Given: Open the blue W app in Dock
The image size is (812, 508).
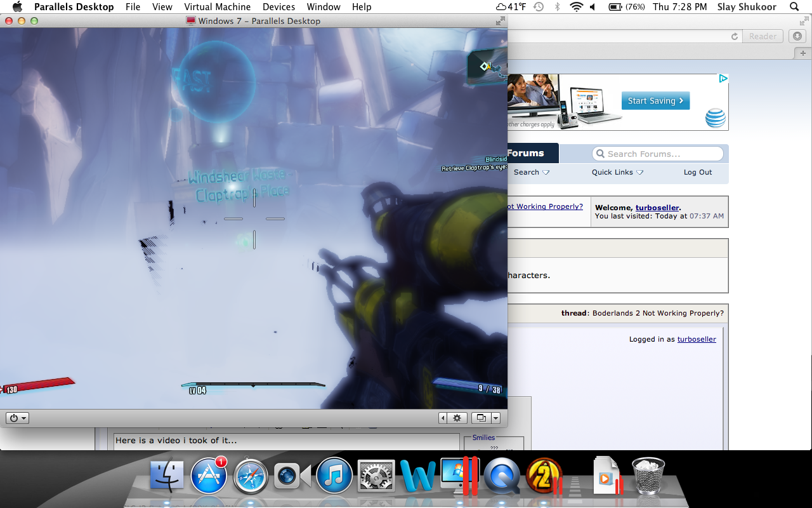Looking at the screenshot, I should pos(418,476).
